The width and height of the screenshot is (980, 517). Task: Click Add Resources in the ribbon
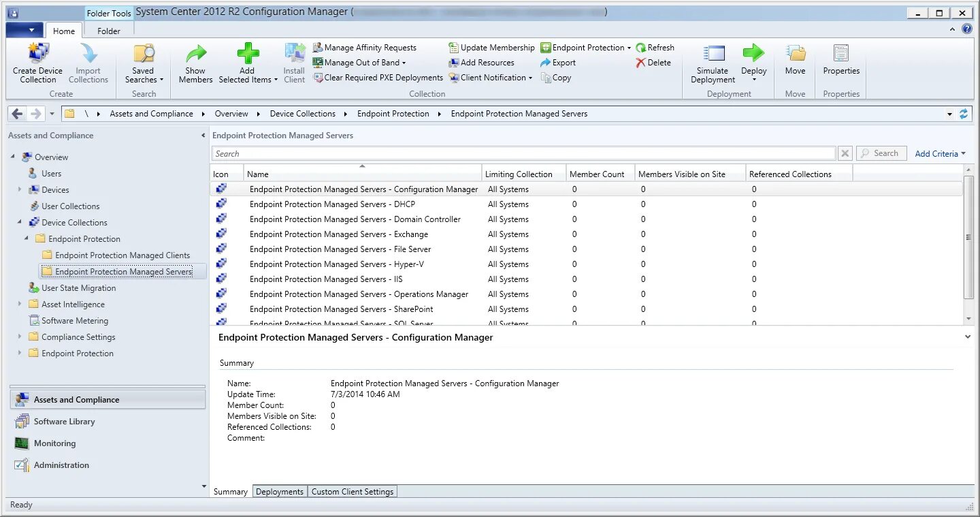[481, 63]
